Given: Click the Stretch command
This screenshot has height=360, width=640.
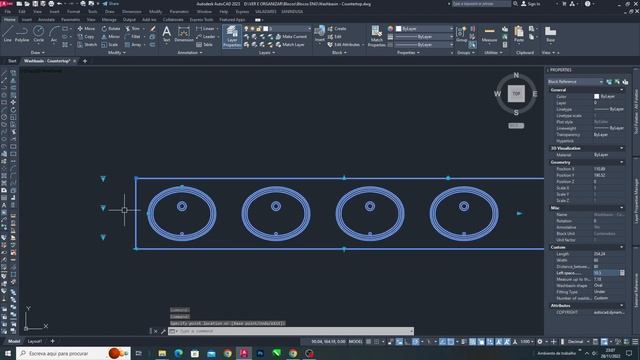Looking at the screenshot, I should (x=87, y=44).
